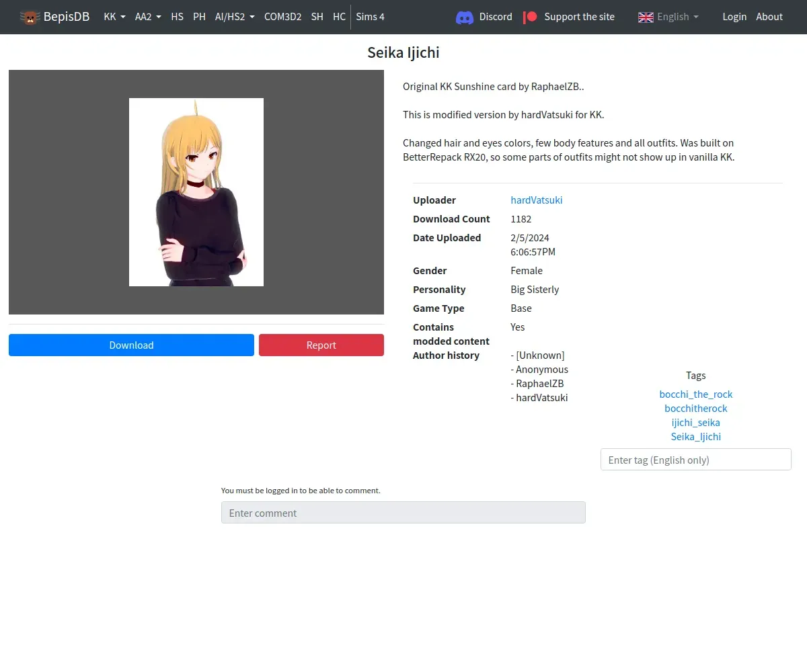Screen dimensions: 807x672
Task: Expand the KK dropdown menu
Action: click(x=114, y=17)
